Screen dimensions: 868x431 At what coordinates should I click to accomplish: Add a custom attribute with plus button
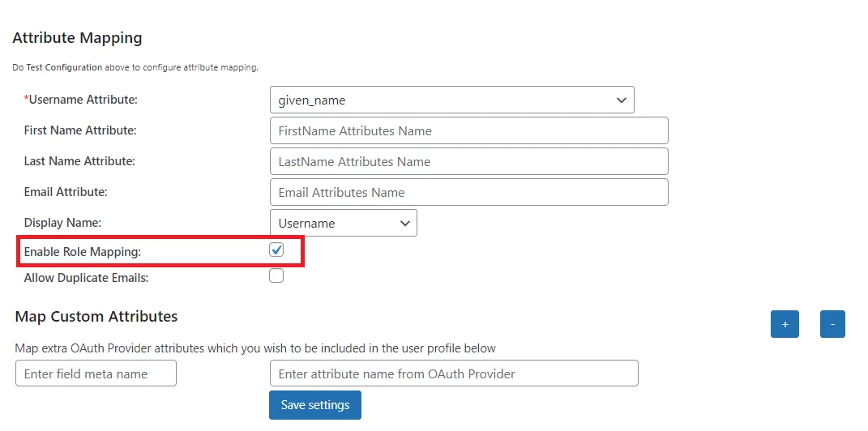[785, 324]
